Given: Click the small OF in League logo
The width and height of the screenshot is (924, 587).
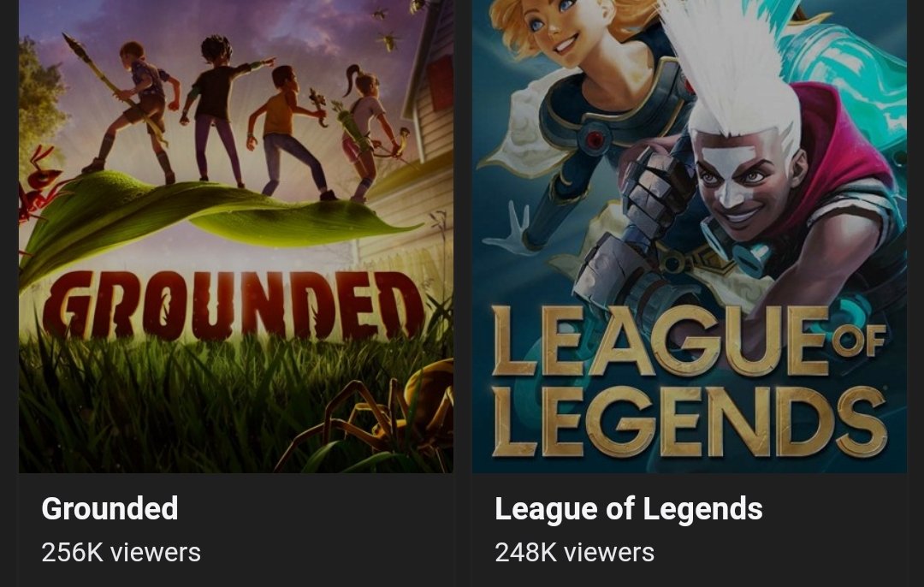Looking at the screenshot, I should click(859, 340).
